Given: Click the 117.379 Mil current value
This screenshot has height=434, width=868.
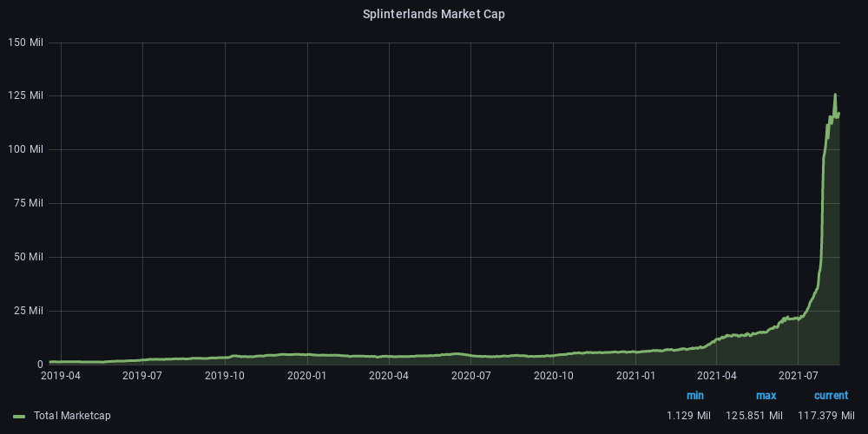Looking at the screenshot, I should click(826, 416).
